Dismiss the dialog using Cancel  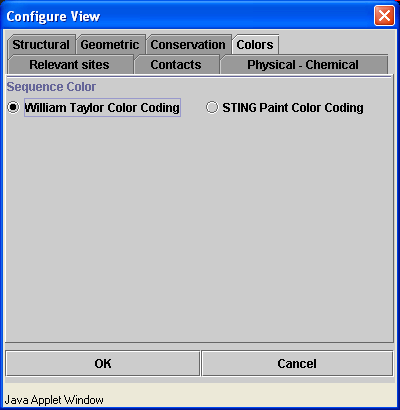(x=297, y=363)
